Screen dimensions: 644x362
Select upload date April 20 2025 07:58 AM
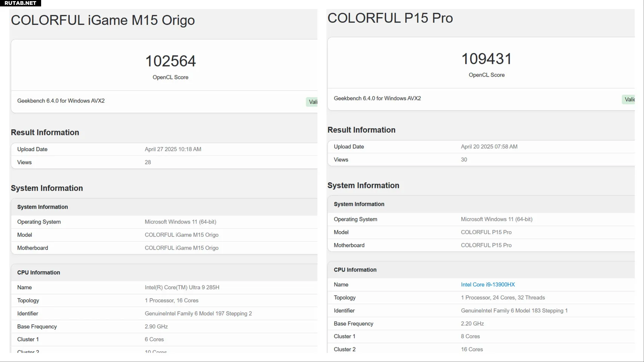click(x=489, y=147)
